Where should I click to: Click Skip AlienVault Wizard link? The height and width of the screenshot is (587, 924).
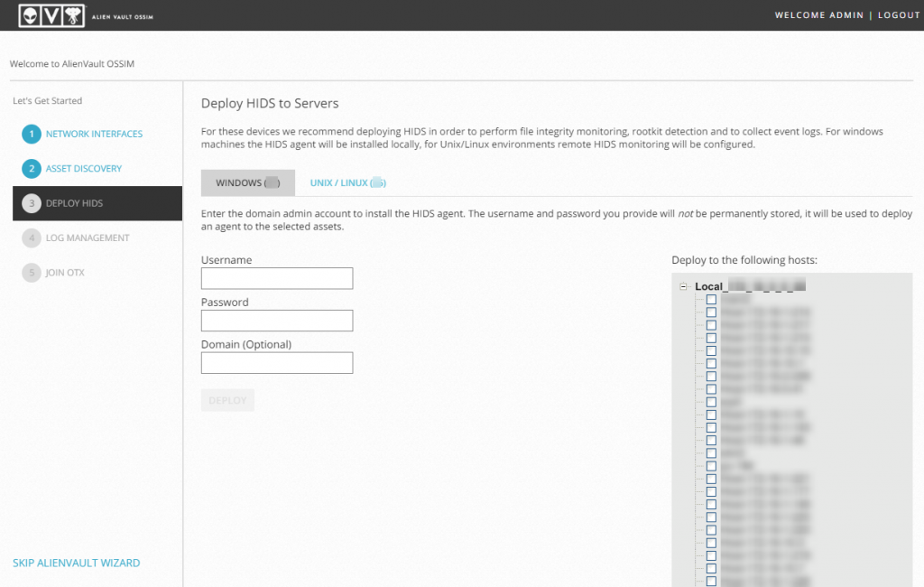pyautogui.click(x=77, y=563)
